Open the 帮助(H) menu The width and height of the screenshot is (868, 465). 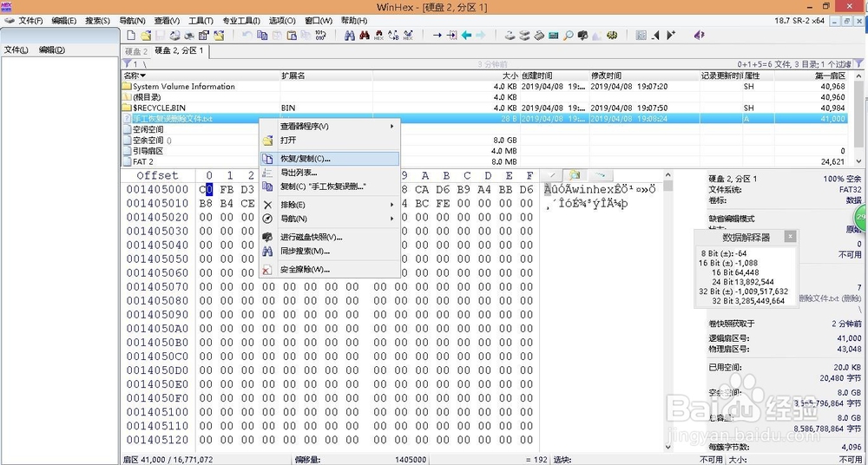click(x=354, y=21)
